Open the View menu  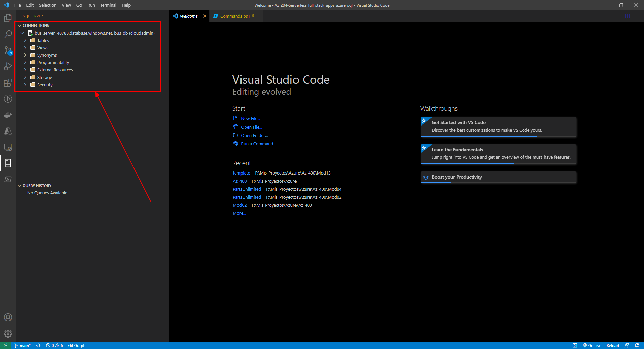click(x=66, y=5)
